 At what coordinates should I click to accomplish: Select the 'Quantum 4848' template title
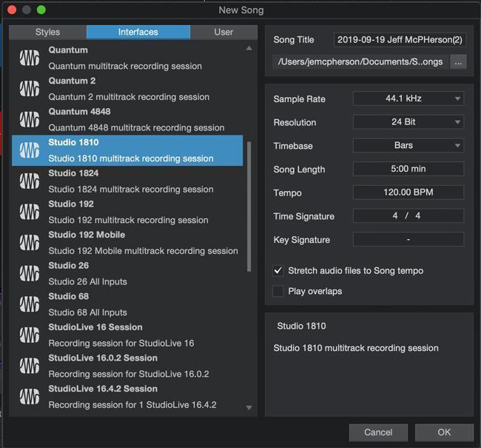pyautogui.click(x=79, y=112)
